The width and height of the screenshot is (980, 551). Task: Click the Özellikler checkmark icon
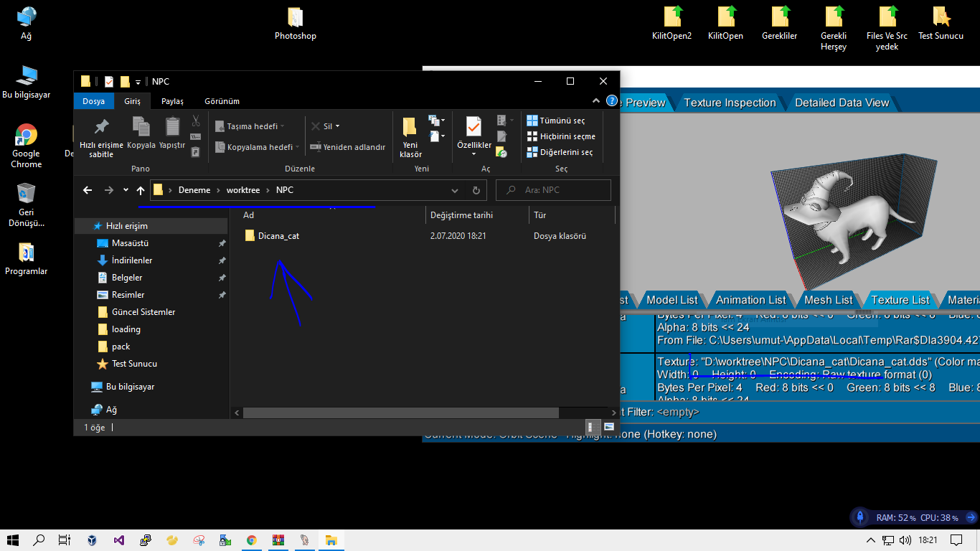[473, 126]
